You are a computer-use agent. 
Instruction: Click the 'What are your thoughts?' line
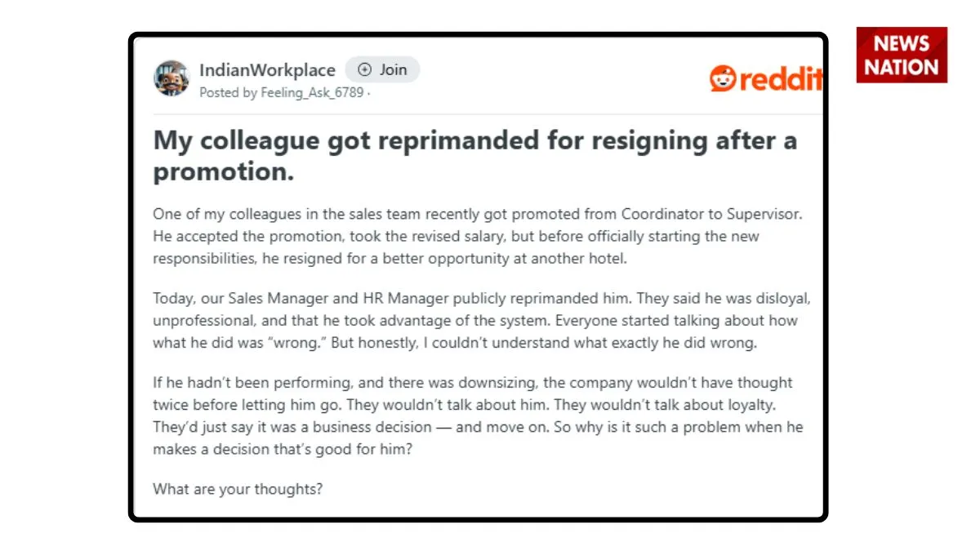(238, 490)
